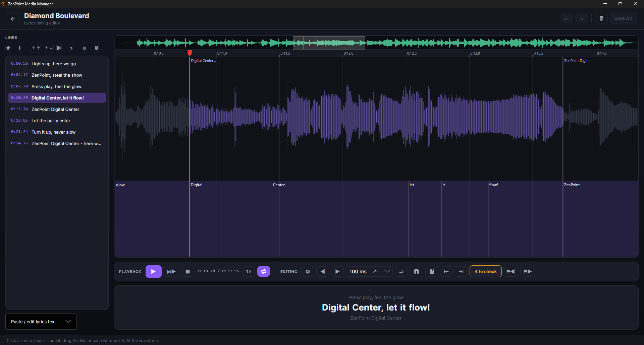644x345 pixels.
Task: Nudge timing earlier with the left triangle
Action: (x=323, y=271)
